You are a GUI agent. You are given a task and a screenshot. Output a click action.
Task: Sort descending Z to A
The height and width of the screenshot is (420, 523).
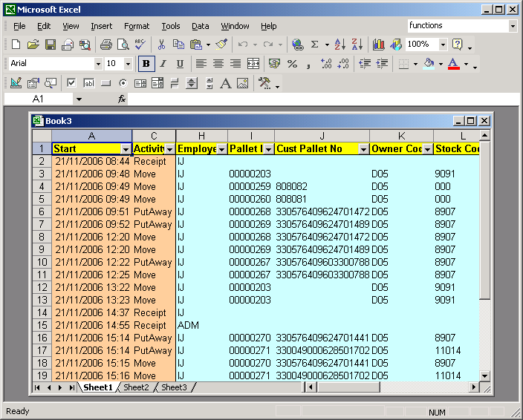point(357,45)
